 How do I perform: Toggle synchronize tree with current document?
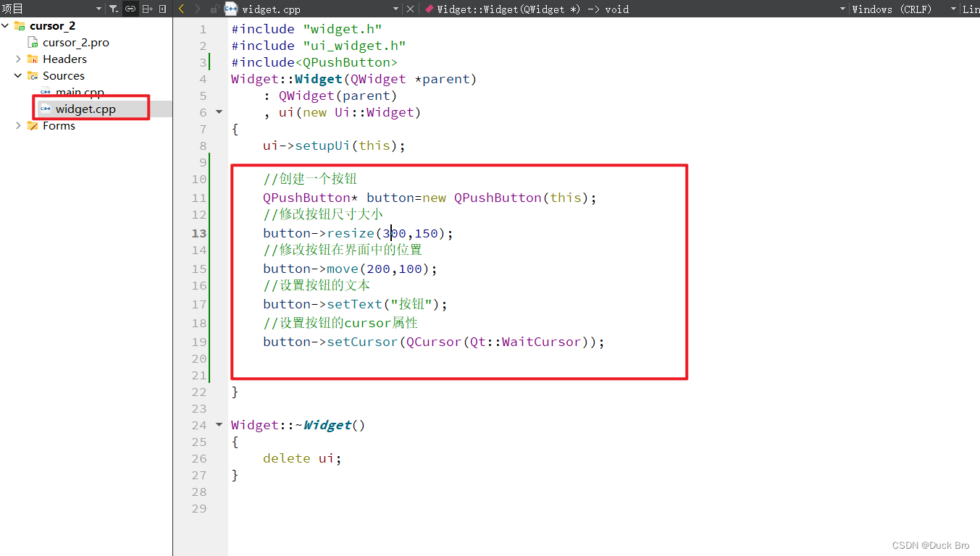[x=130, y=9]
